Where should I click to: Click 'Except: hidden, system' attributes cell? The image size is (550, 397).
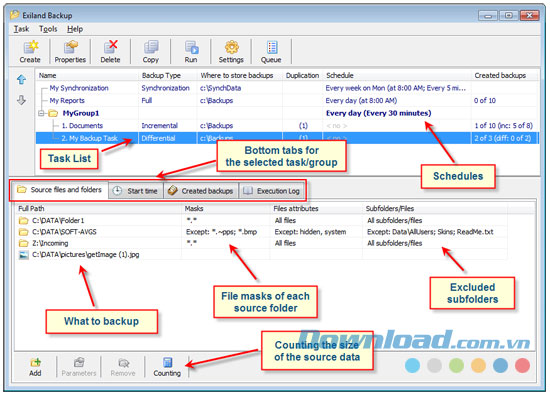point(310,232)
